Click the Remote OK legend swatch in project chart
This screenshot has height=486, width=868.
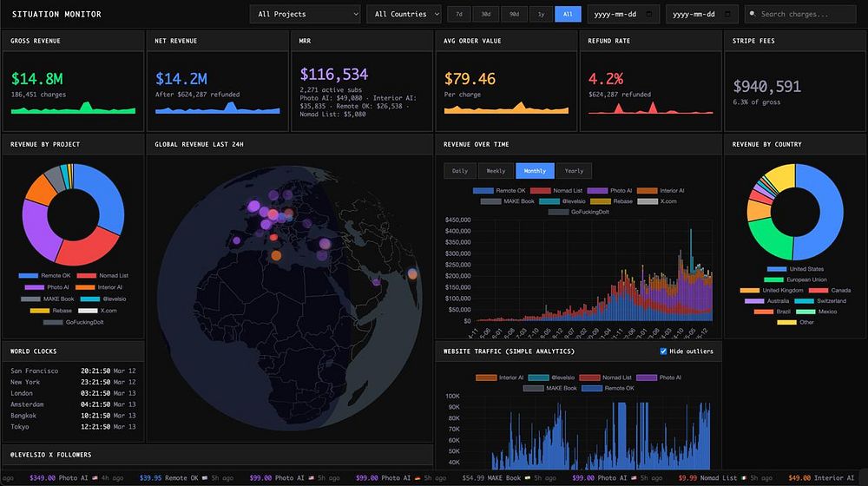tap(29, 276)
